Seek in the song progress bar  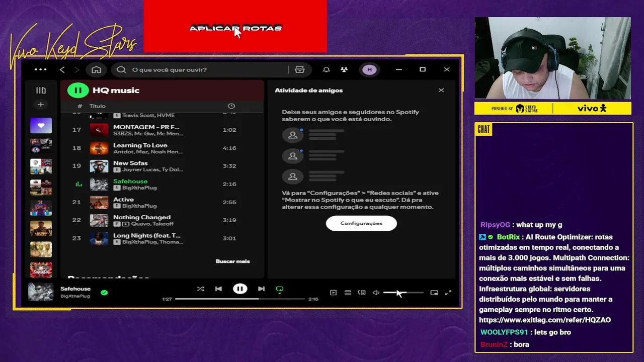[x=240, y=299]
